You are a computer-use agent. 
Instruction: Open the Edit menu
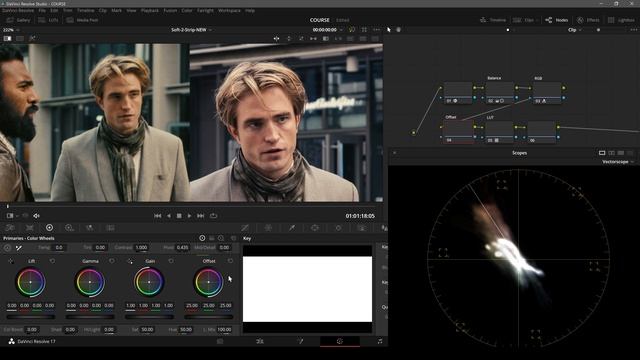(x=54, y=11)
